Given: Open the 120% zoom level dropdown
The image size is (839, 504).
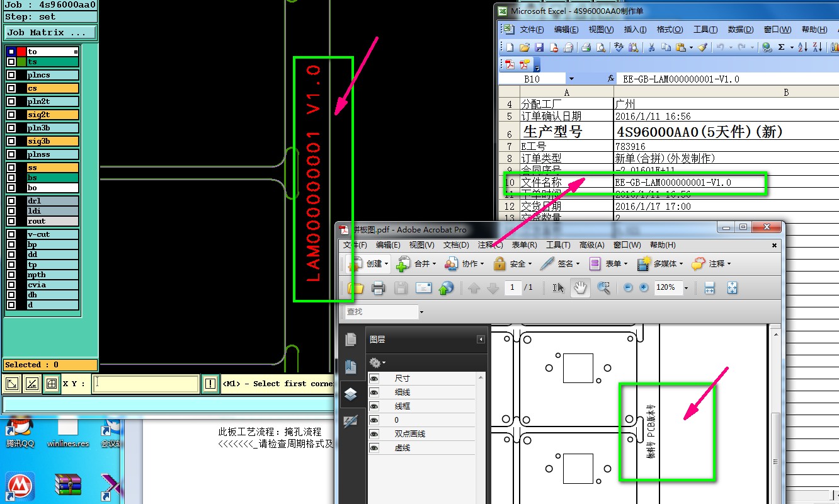Looking at the screenshot, I should pyautogui.click(x=686, y=288).
